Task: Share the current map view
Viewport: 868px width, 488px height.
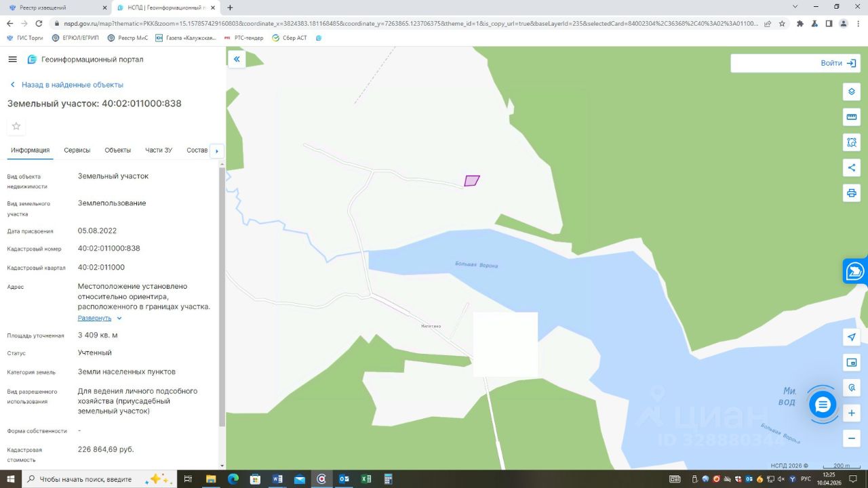Action: [x=852, y=167]
